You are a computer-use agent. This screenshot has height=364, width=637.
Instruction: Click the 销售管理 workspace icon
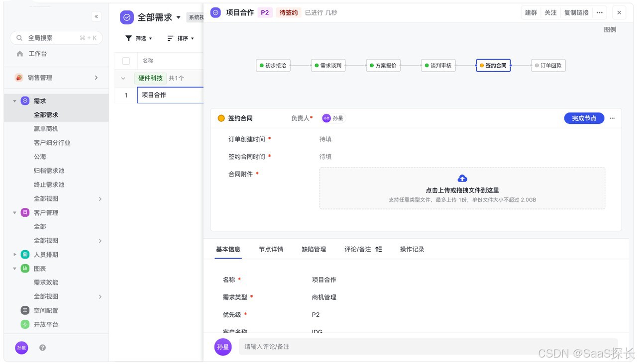click(x=19, y=78)
